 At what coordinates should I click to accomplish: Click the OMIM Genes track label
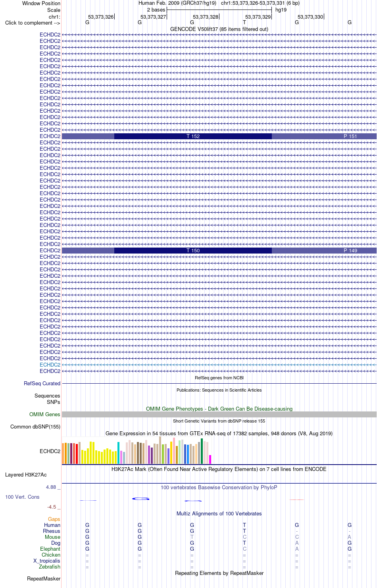(x=45, y=414)
